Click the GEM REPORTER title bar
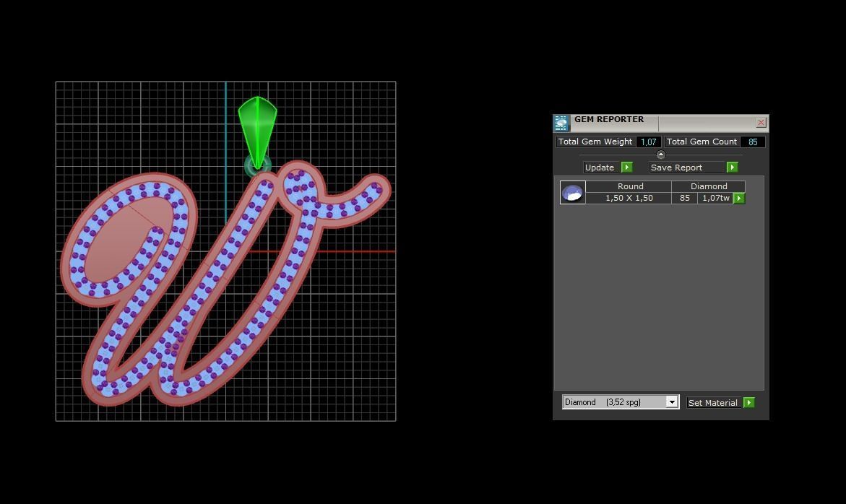 [661, 122]
